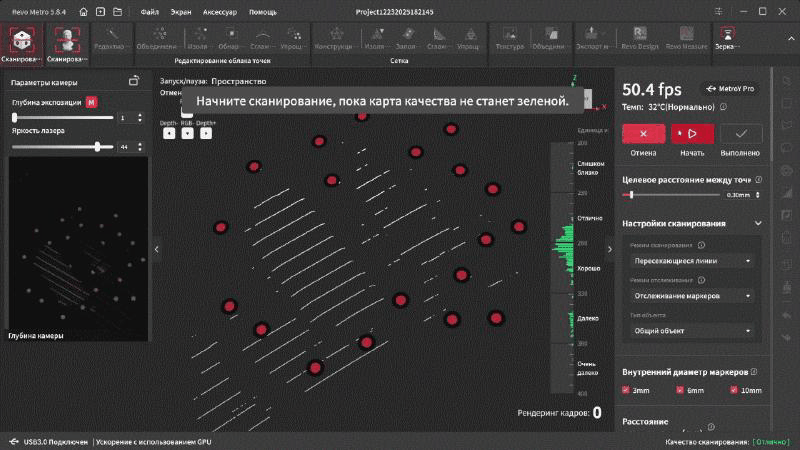This screenshot has width=800, height=450.
Task: Click Сглаж smoothing tool in point cloud group
Action: coord(262,39)
